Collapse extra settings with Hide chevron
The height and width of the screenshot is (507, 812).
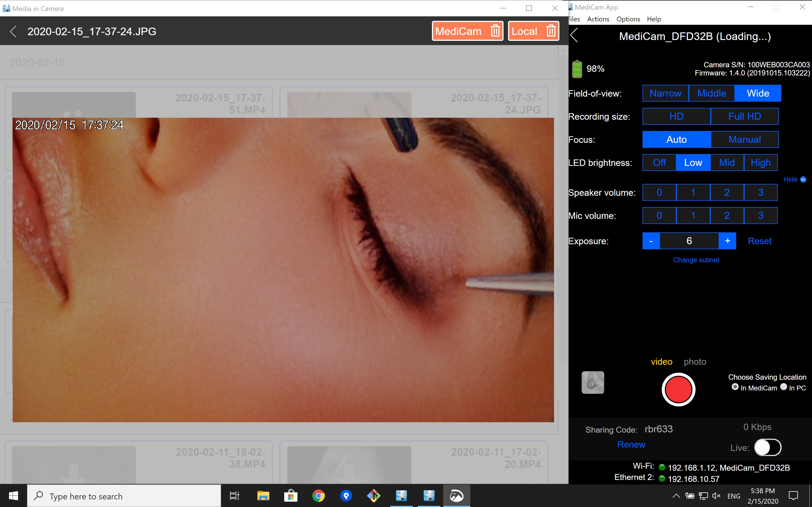tap(803, 179)
